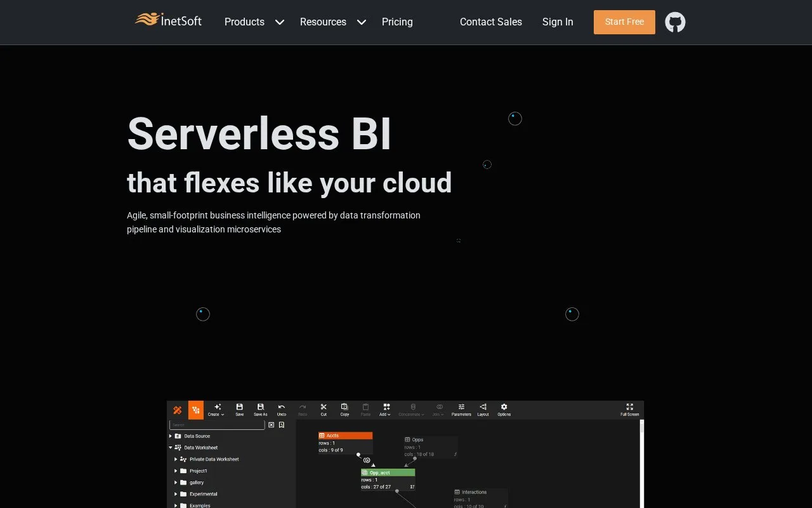The width and height of the screenshot is (812, 508).
Task: Expand the Data Source tree node
Action: pyautogui.click(x=171, y=436)
